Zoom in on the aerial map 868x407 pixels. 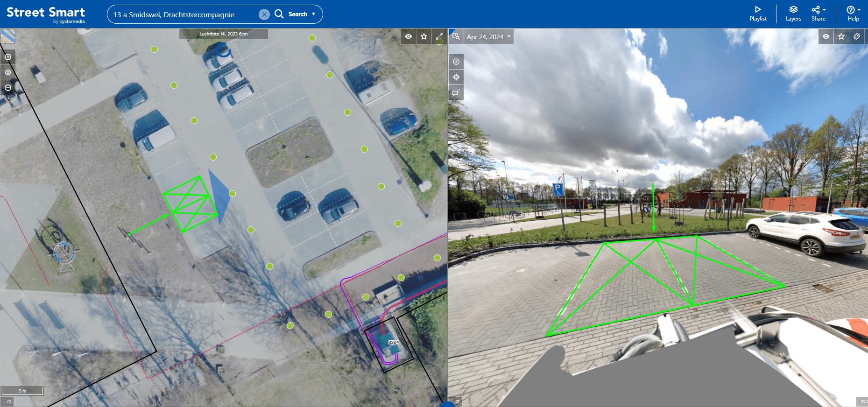pyautogui.click(x=8, y=57)
